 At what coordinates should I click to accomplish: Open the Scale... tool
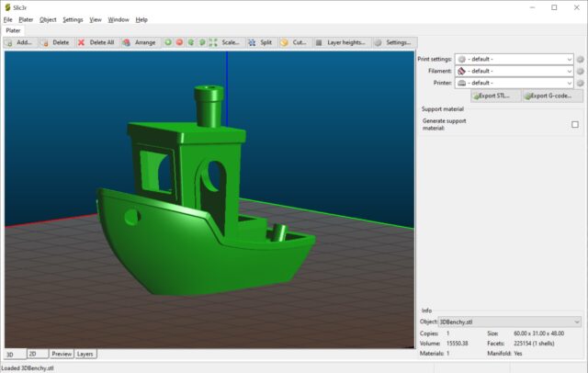(225, 42)
